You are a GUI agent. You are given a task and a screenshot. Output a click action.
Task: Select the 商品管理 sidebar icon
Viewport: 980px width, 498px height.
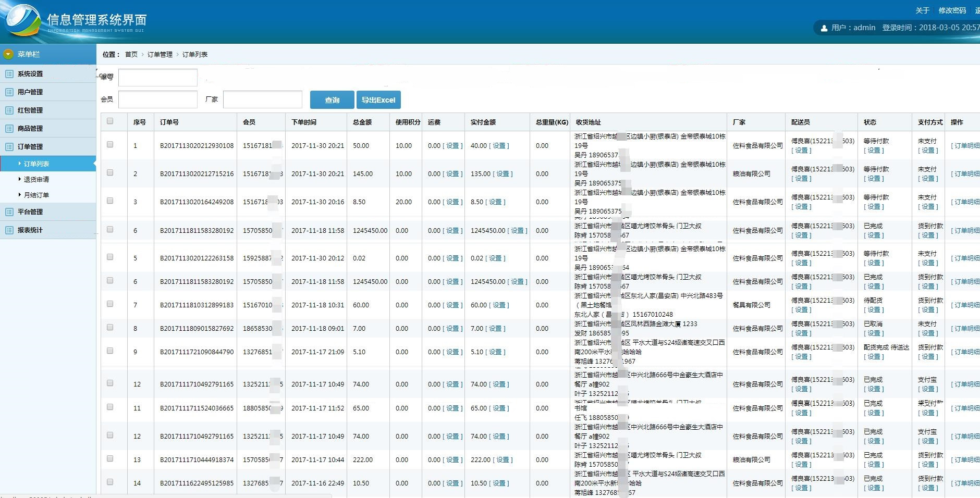click(x=9, y=128)
